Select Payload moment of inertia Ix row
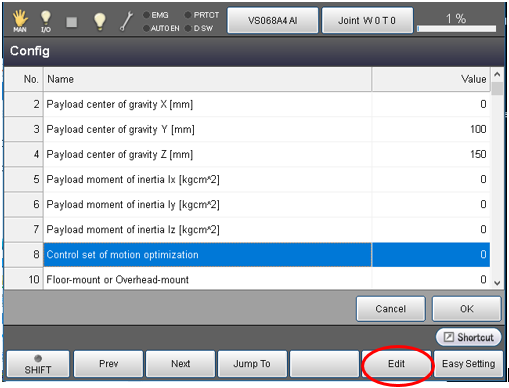The image size is (509, 388). [x=247, y=179]
